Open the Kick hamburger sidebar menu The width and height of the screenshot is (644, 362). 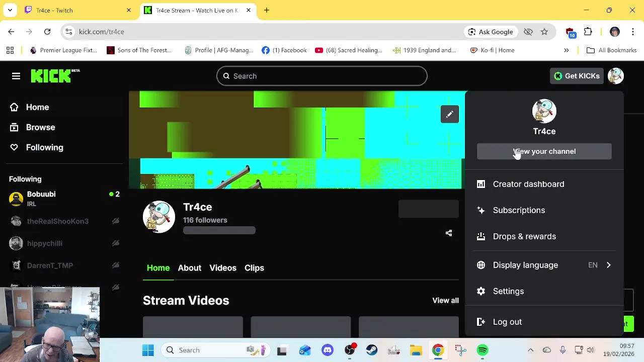pos(16,76)
